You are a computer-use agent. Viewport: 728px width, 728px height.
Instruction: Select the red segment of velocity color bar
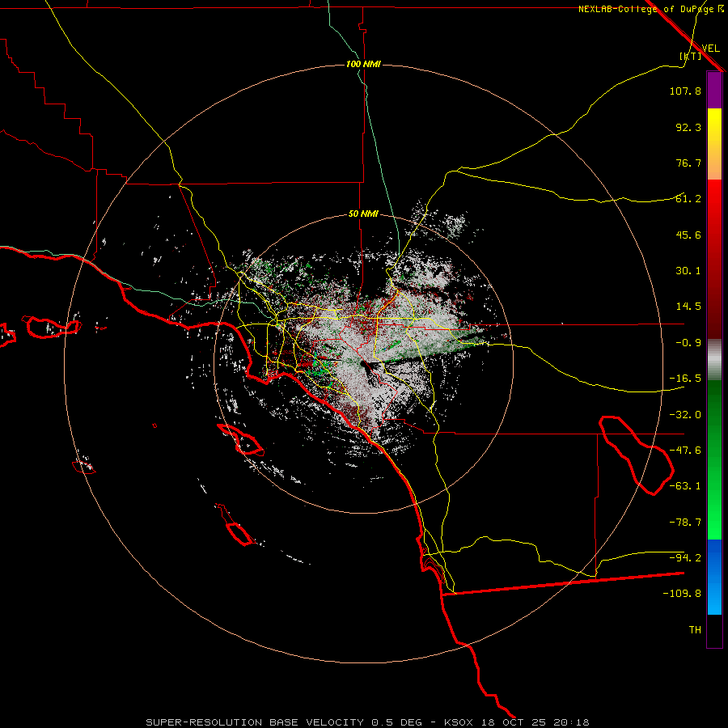(x=714, y=259)
